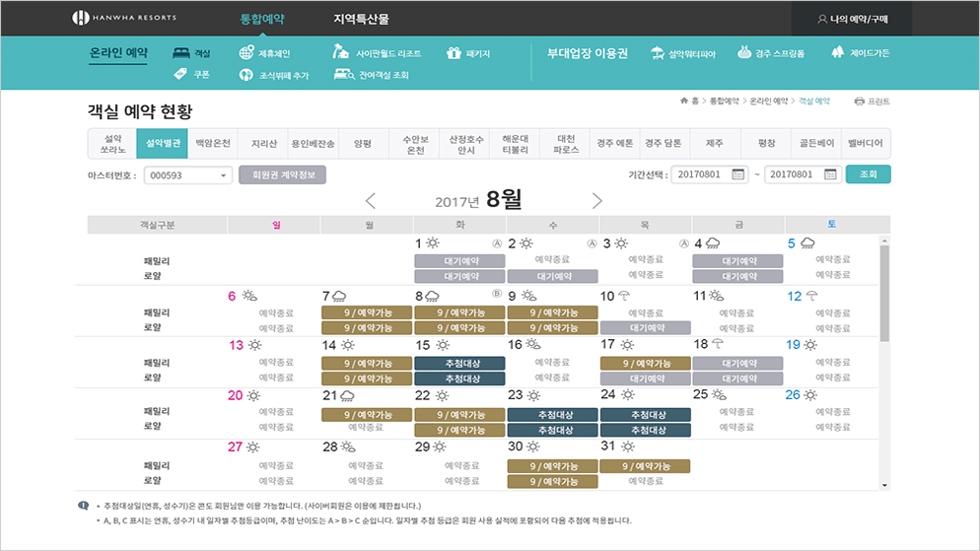Open start date calendar picker icon
Image resolution: width=980 pixels, height=551 pixels.
(x=738, y=175)
